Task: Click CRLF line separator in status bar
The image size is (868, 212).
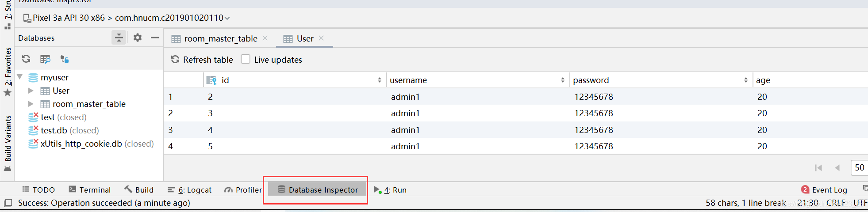Action: (836, 203)
